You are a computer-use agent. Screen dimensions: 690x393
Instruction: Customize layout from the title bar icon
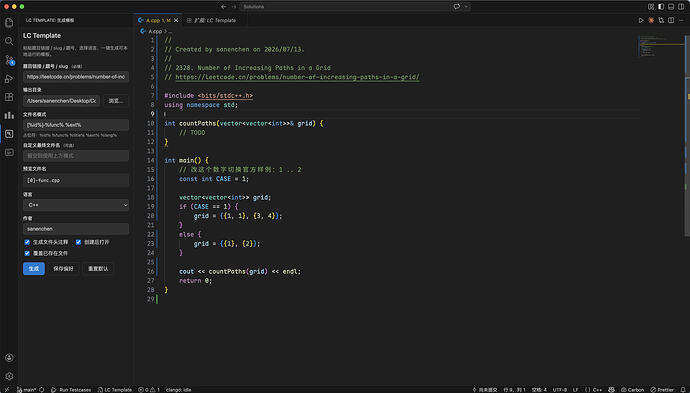tap(651, 7)
